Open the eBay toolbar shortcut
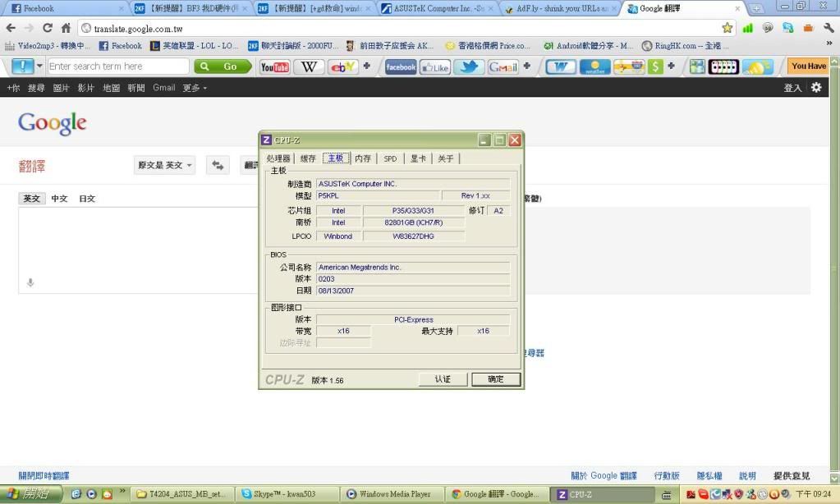The width and height of the screenshot is (840, 504). (x=343, y=67)
